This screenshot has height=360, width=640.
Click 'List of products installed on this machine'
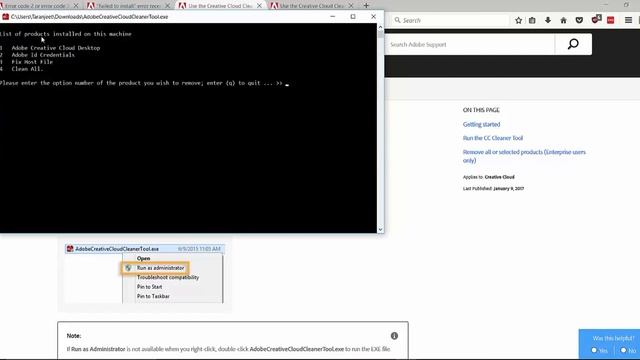[66, 34]
